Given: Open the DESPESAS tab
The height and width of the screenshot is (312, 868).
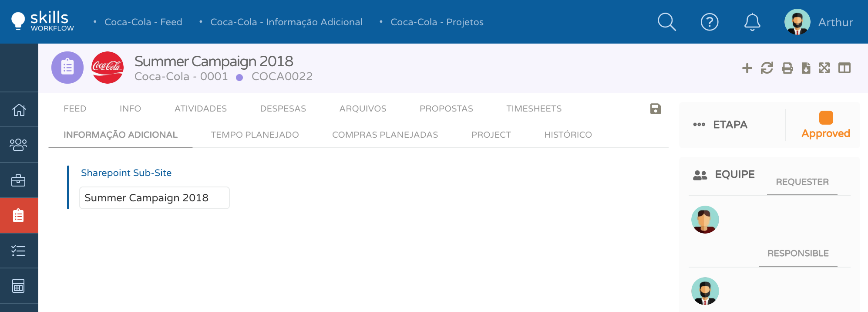Looking at the screenshot, I should tap(283, 109).
